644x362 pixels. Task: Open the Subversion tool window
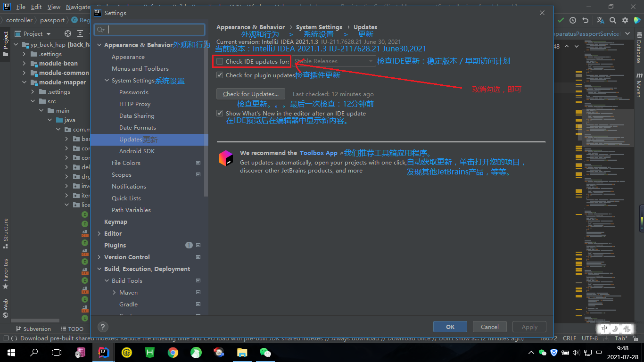tap(33, 329)
